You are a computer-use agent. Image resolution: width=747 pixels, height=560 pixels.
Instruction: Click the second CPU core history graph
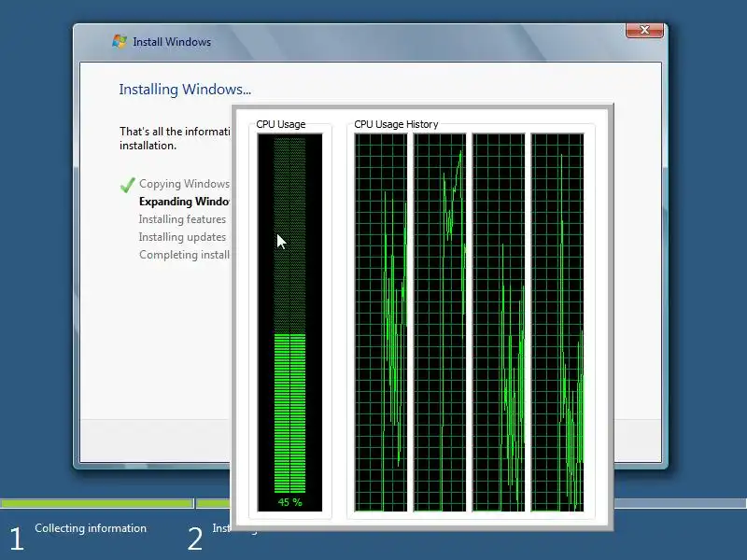tap(440, 322)
